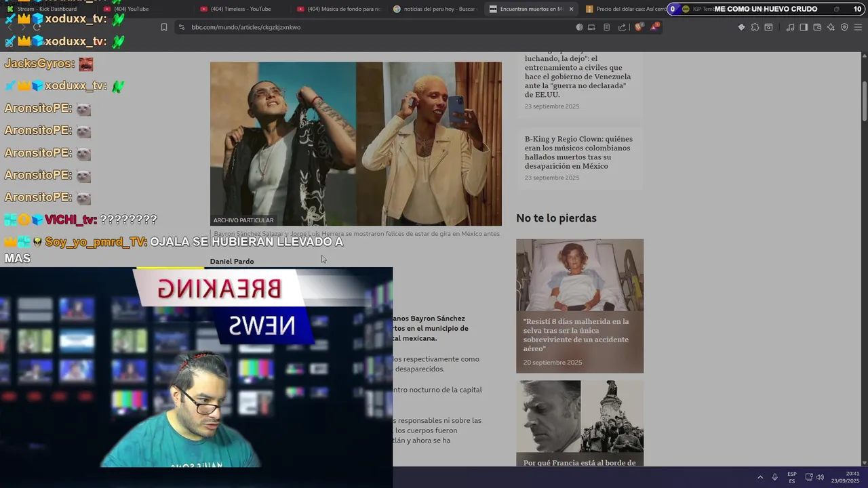Switch to the 'Stream - Kick Dashboard' tab
The image size is (868, 488).
click(47, 9)
